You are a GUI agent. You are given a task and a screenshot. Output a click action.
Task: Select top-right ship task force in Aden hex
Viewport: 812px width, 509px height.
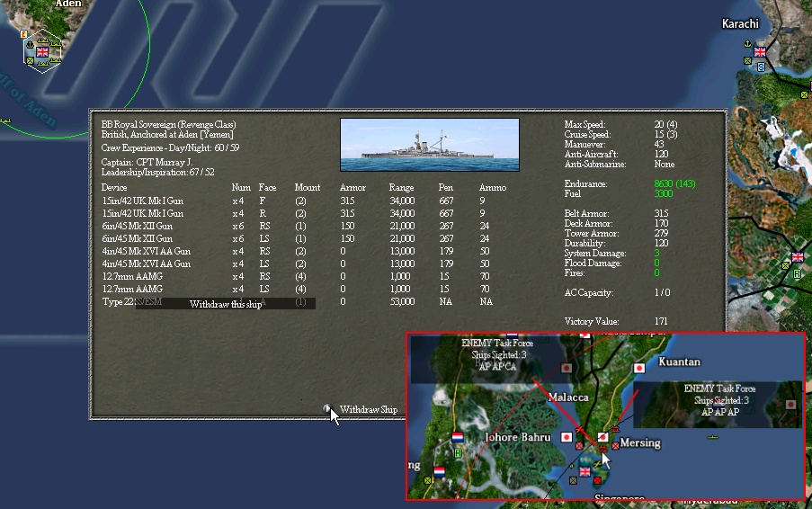tap(56, 45)
